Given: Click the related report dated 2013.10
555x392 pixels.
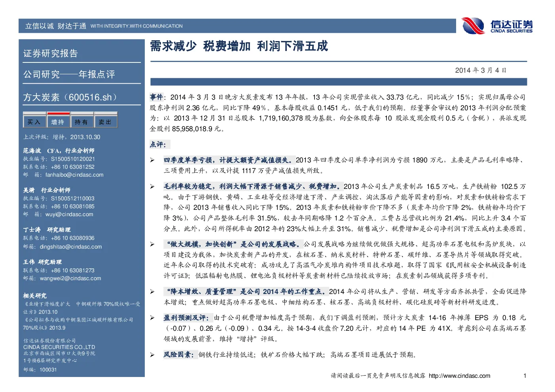Looking at the screenshot, I should pyautogui.click(x=81, y=308).
